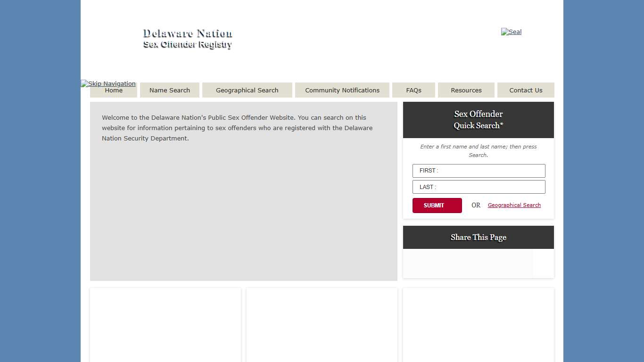The width and height of the screenshot is (644, 362).
Task: Click the Skip Navigation icon link
Action: point(108,83)
